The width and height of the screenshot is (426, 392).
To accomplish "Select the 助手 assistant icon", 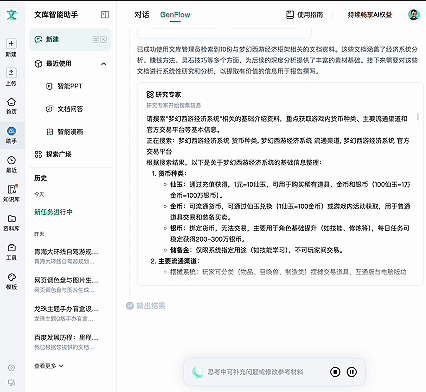I will [11, 131].
